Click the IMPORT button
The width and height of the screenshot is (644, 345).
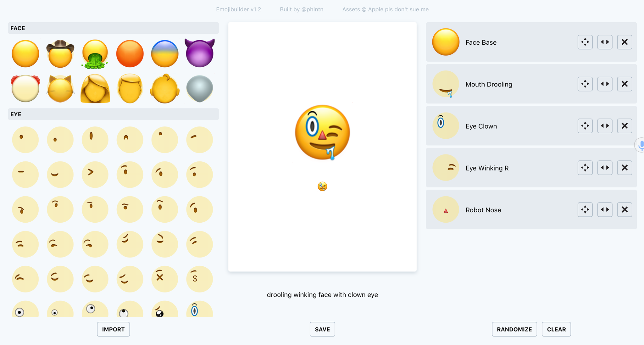(113, 329)
